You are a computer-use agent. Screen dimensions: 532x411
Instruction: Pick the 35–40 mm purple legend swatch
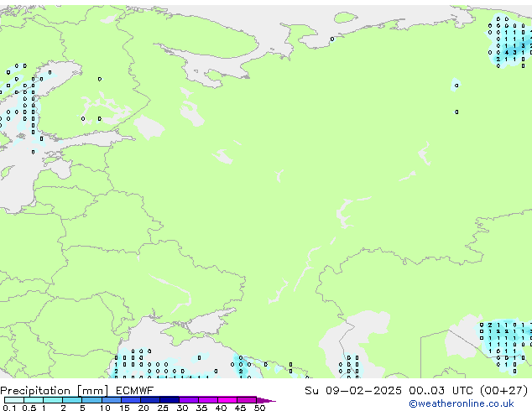[x=207, y=400]
